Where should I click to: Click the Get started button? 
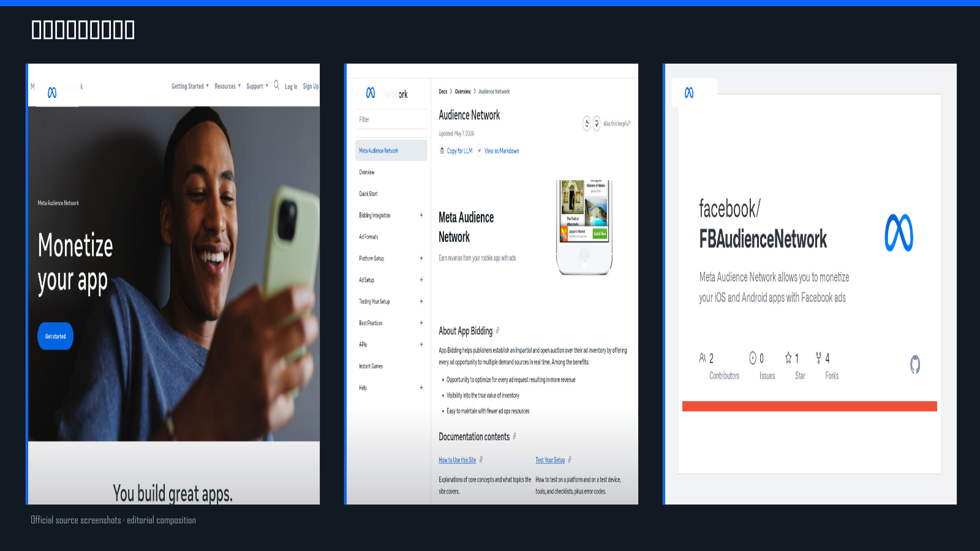(x=56, y=336)
